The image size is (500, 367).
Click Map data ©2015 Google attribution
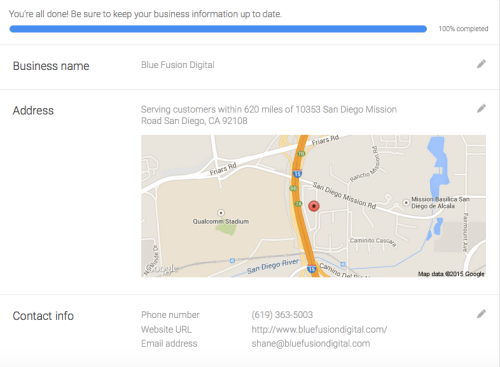[x=451, y=274]
